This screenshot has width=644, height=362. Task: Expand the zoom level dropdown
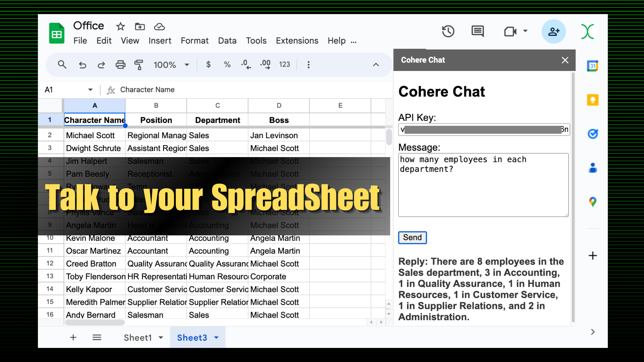(186, 64)
